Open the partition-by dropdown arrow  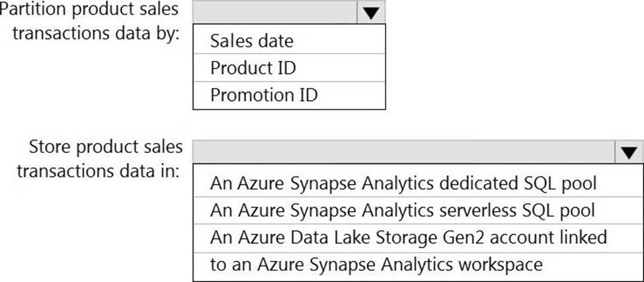pos(371,13)
